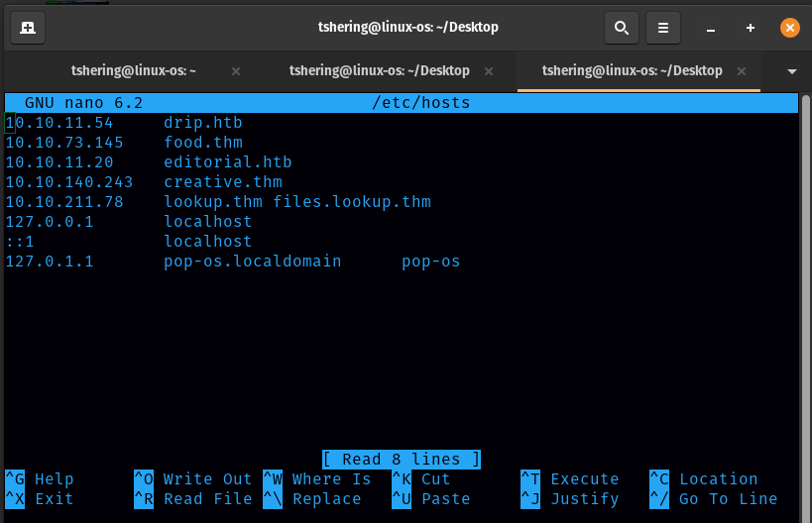812x523 pixels.
Task: Click the new terminal tab icon
Action: [27, 28]
